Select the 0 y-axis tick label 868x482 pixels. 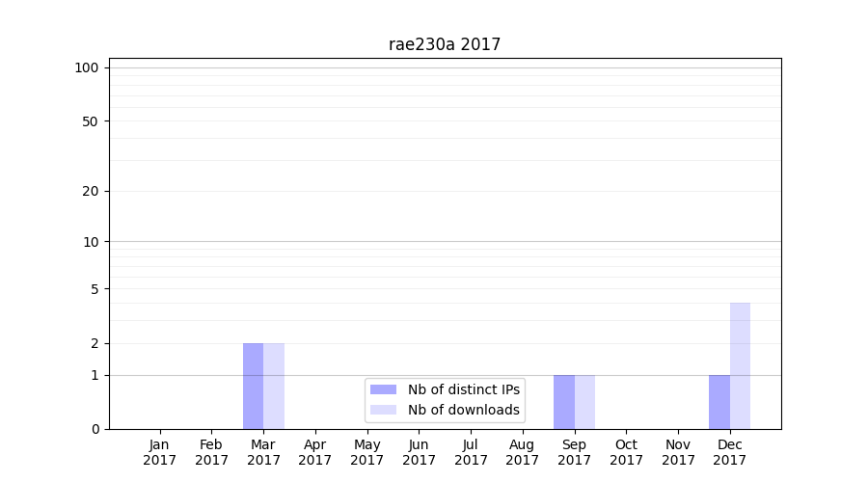(95, 429)
